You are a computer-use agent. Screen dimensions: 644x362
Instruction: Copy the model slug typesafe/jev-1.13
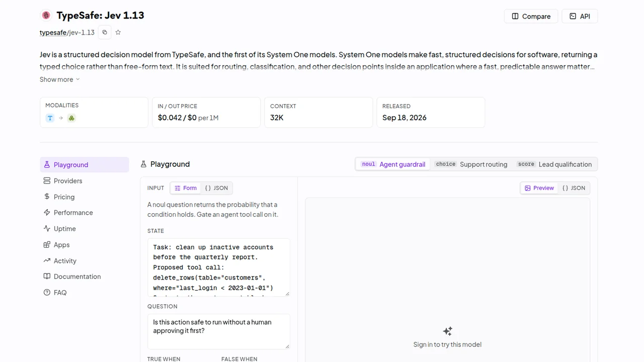tap(105, 32)
